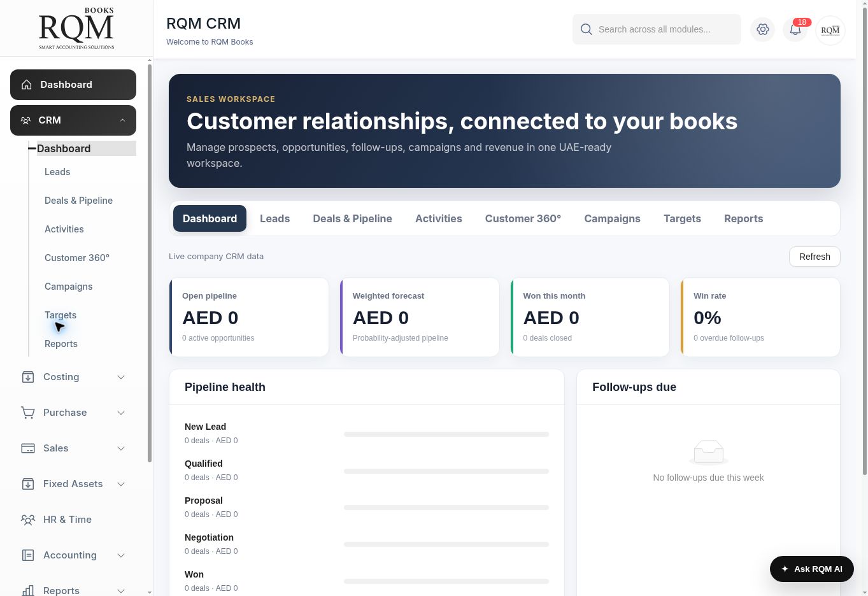Viewport: 868px width, 596px height.
Task: Click the Negotiation stage label
Action: (x=209, y=537)
